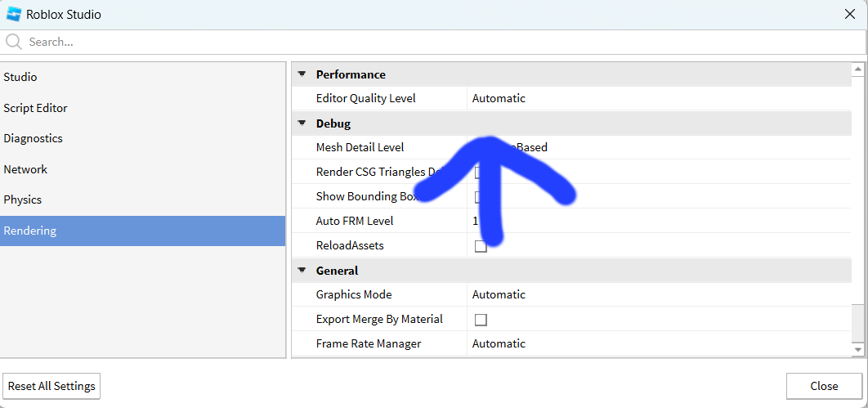Click the scrollbar down arrow

pos(858,349)
